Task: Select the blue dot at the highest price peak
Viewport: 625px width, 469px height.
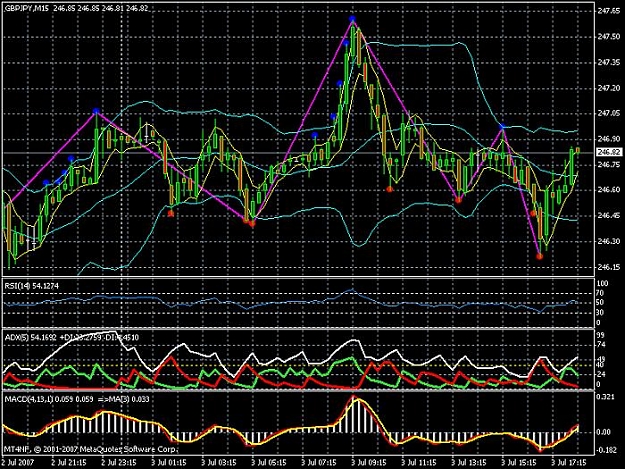Action: pyautogui.click(x=352, y=18)
